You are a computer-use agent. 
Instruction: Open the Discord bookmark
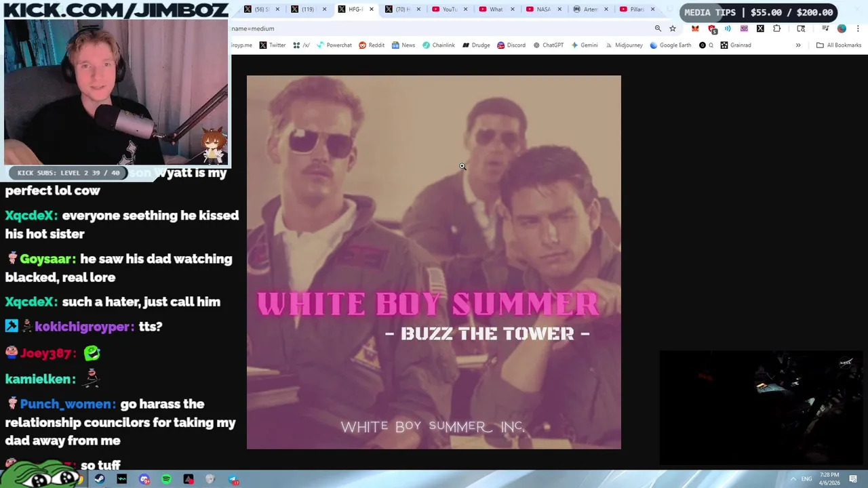click(511, 45)
